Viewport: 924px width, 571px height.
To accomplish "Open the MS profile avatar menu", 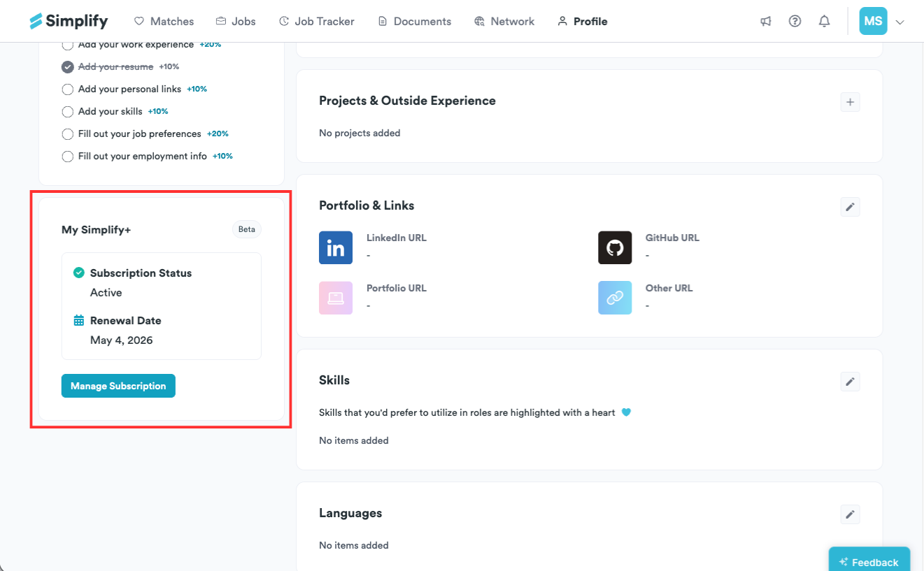I will [x=873, y=21].
